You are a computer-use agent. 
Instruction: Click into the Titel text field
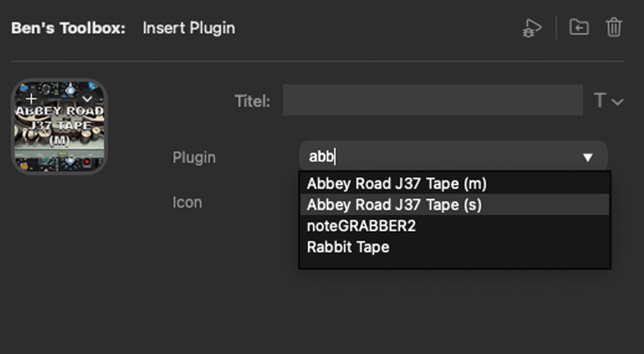[x=432, y=101]
